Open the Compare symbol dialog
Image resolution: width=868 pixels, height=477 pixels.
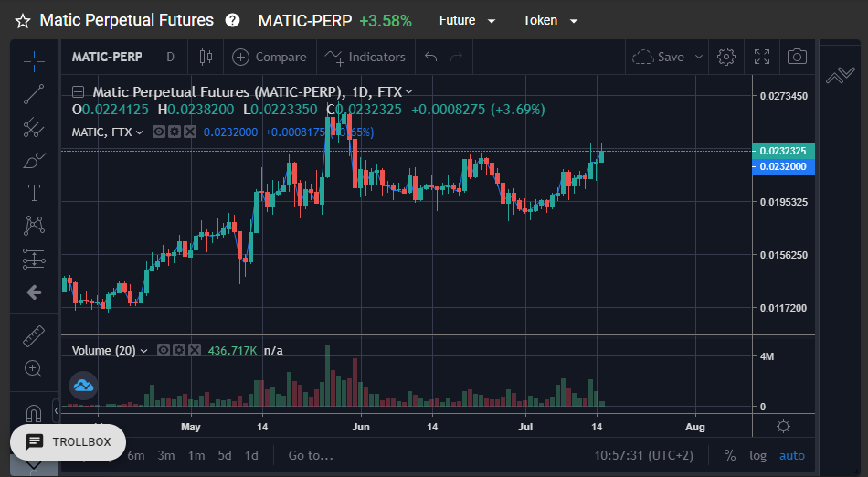[269, 57]
